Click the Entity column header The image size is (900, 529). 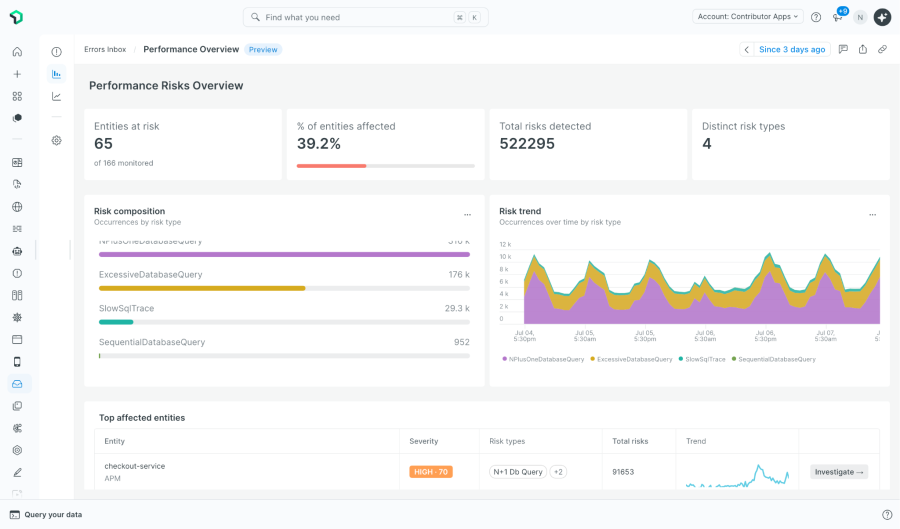point(114,441)
